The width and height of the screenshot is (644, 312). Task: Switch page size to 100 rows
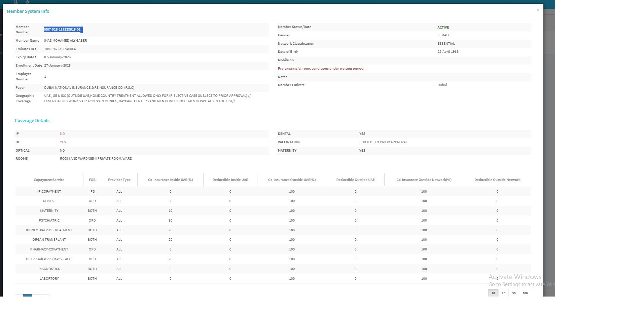click(525, 293)
